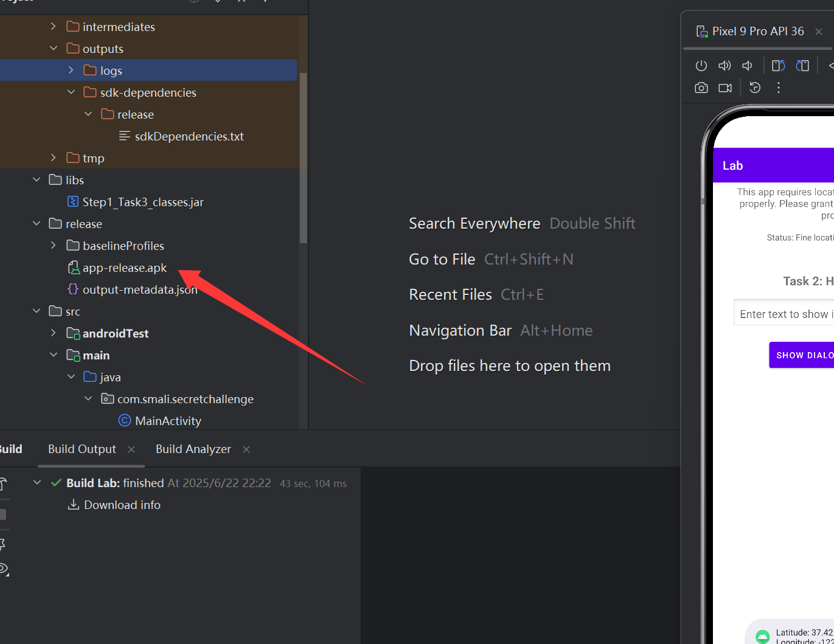
Task: Start screen recording with video camera icon
Action: point(725,88)
